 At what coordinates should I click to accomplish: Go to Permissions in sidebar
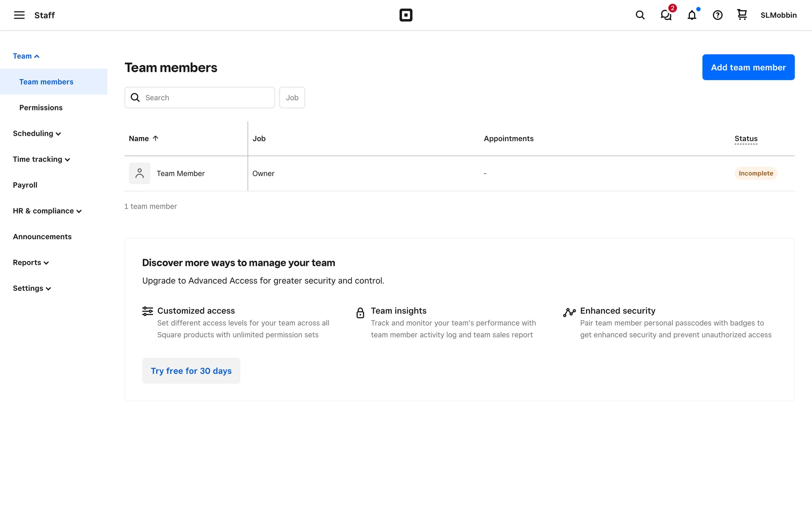tap(41, 108)
